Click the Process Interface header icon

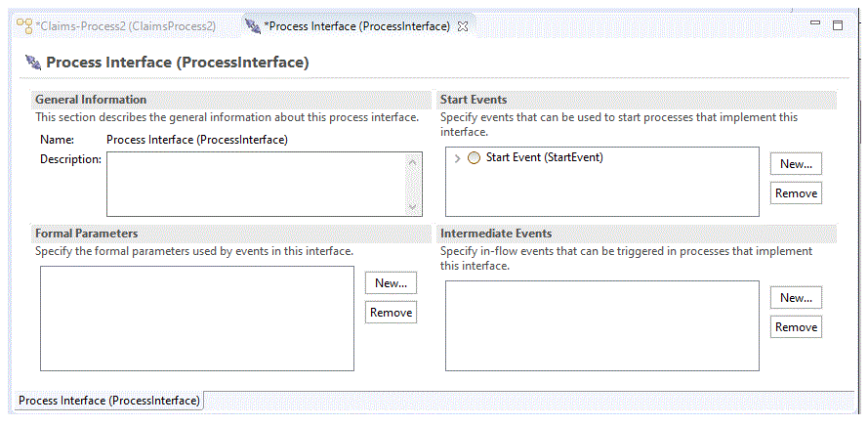click(x=32, y=63)
